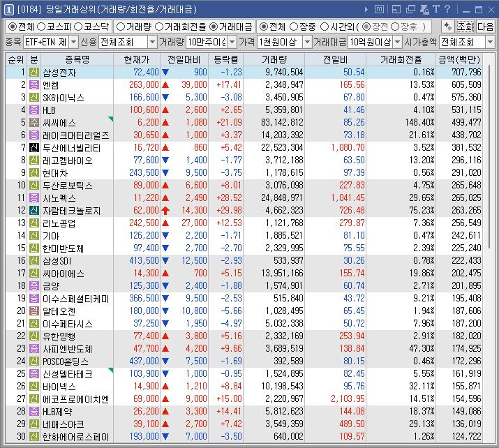
Task: Select the 코스닥 radio button
Action: pos(78,27)
